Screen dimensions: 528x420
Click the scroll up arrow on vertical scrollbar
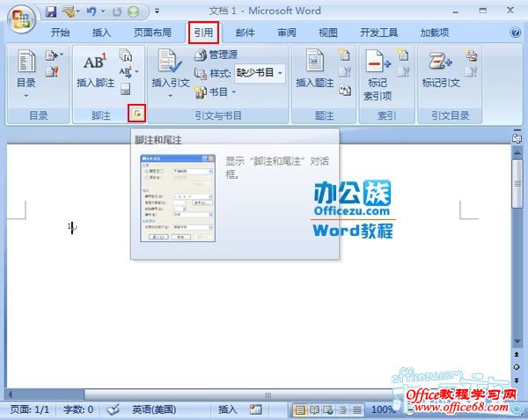(x=517, y=152)
